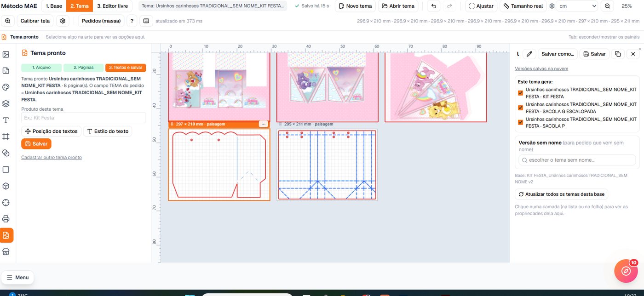Collapse right panel with double-chevron

639,49
